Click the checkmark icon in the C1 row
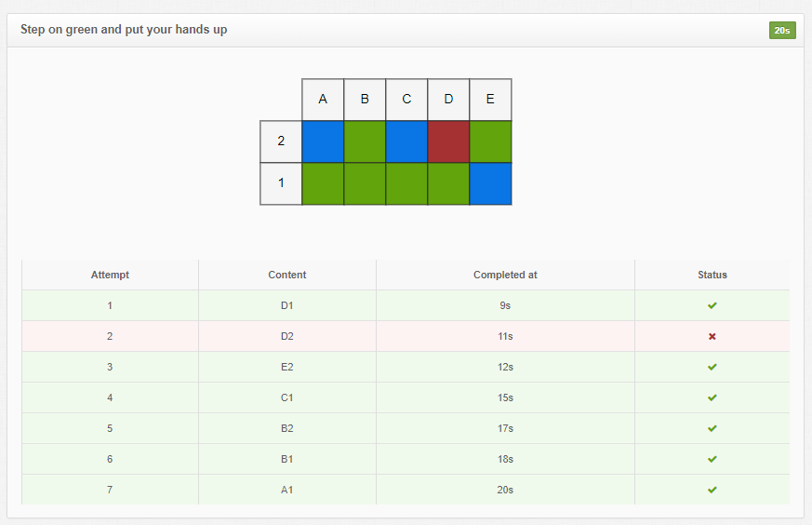 tap(712, 397)
